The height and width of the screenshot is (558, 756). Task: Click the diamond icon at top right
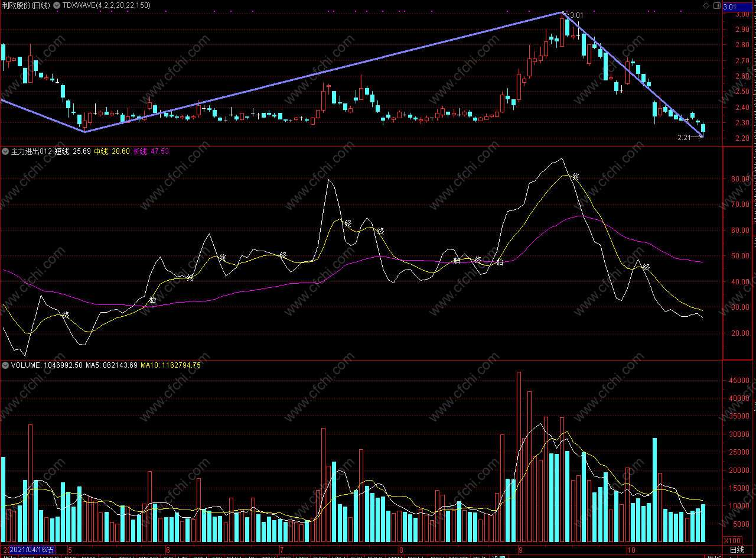pos(706,5)
